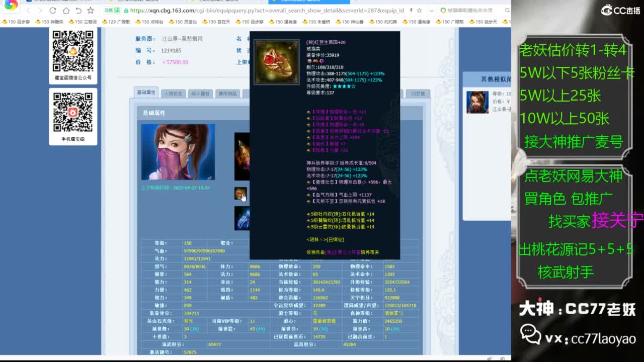The image size is (644, 362).
Task: Open the '129 广陵散' bookmark
Action: [116, 22]
